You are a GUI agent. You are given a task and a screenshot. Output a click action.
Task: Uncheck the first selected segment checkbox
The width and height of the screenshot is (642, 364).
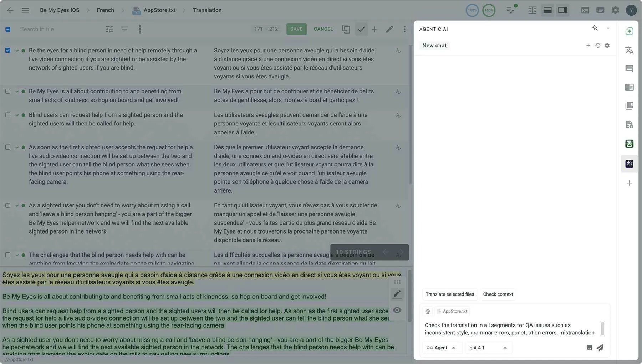[x=8, y=50]
